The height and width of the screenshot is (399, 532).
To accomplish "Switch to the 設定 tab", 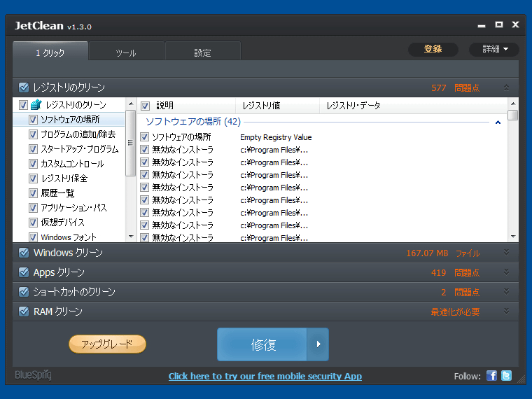I will point(202,52).
